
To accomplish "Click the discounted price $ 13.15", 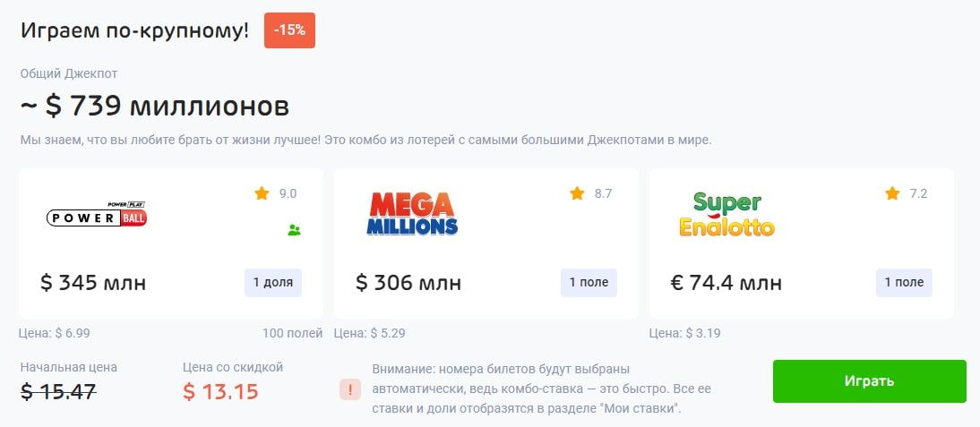I will coord(220,391).
